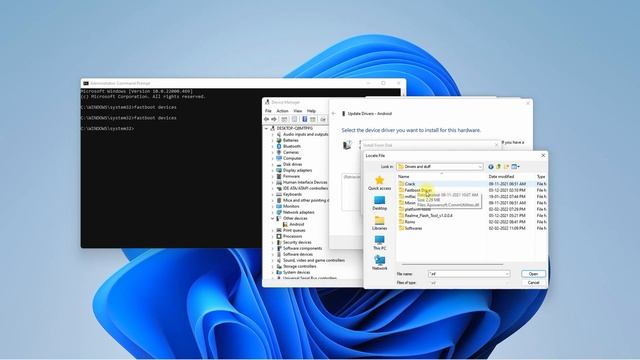This screenshot has width=640, height=360.
Task: Sort by Name column header
Action: 442,177
